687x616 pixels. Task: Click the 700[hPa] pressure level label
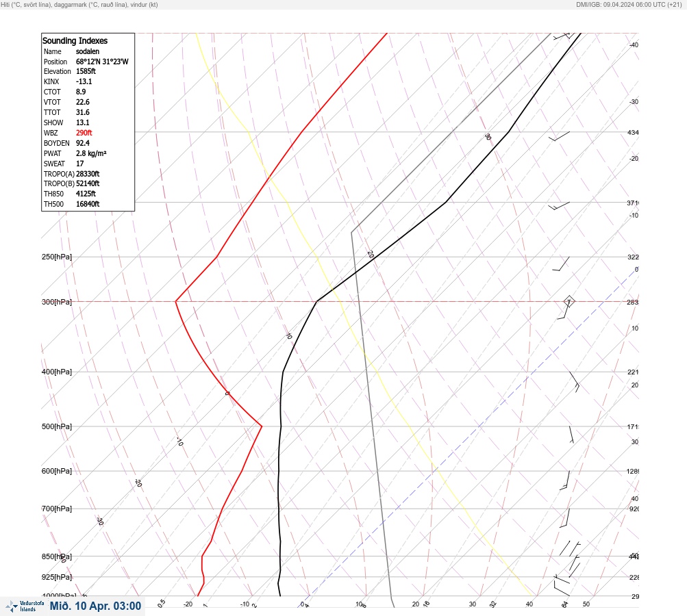[57, 509]
